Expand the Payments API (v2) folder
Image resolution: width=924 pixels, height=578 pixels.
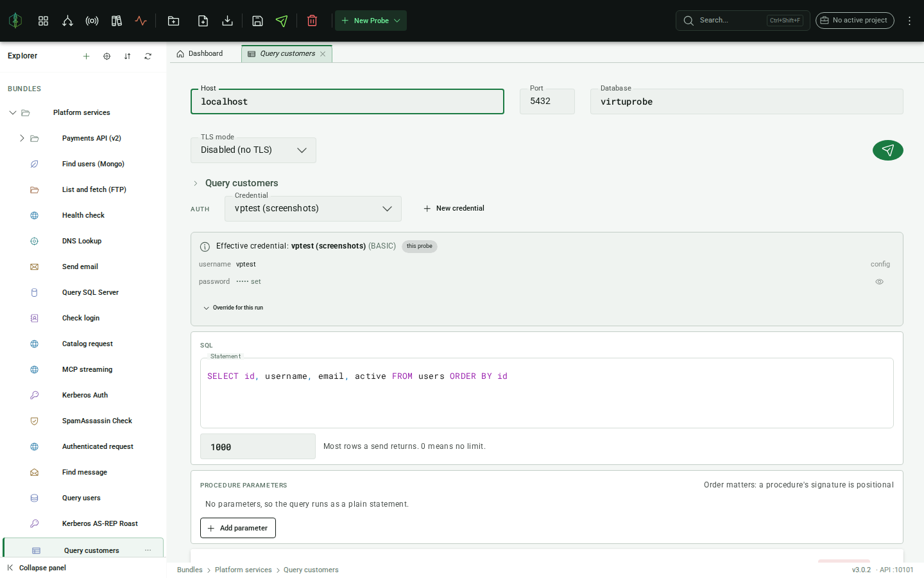click(x=22, y=138)
